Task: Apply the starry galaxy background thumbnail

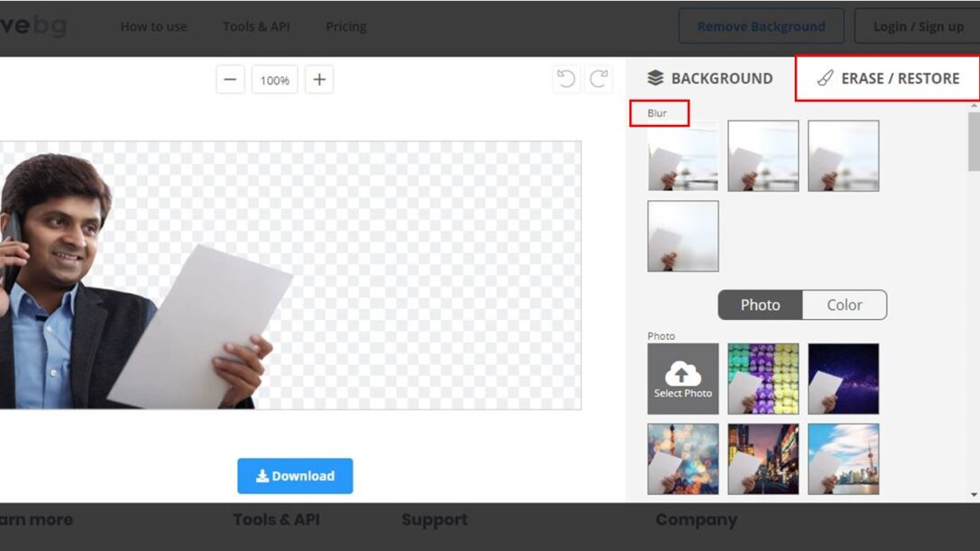Action: coord(845,378)
